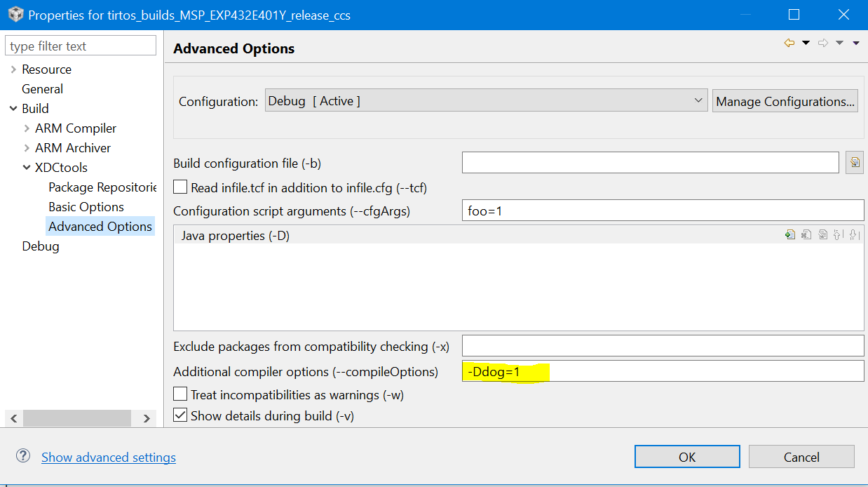Screen dimensions: 868x487
Task: Go back to previous properties page
Action: pos(789,44)
